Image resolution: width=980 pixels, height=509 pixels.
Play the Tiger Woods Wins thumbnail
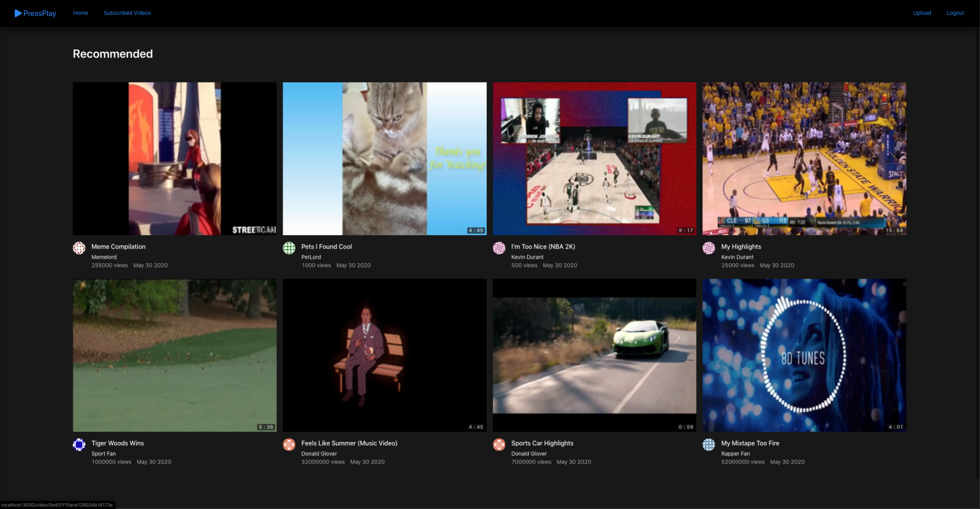pyautogui.click(x=174, y=355)
